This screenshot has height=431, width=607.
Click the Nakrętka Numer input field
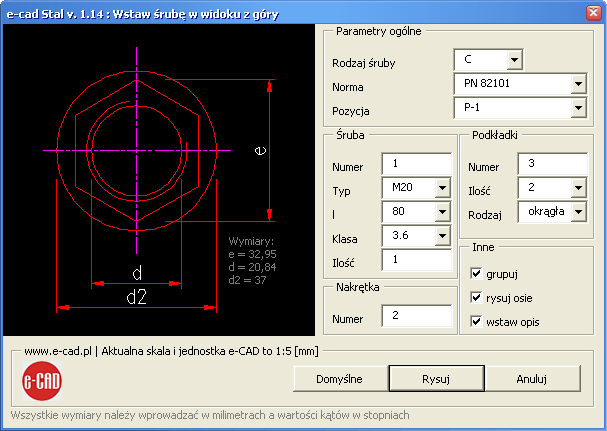coord(417,317)
